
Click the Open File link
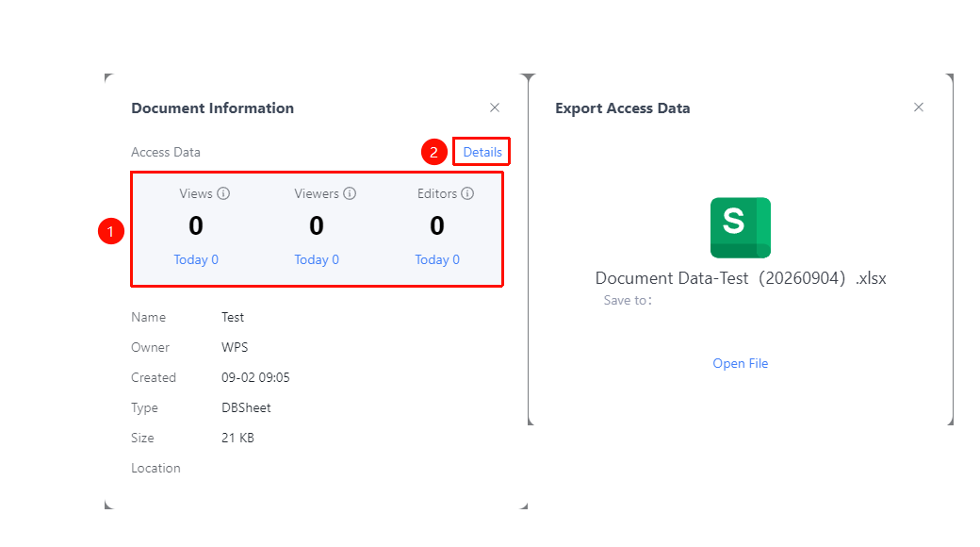[741, 363]
